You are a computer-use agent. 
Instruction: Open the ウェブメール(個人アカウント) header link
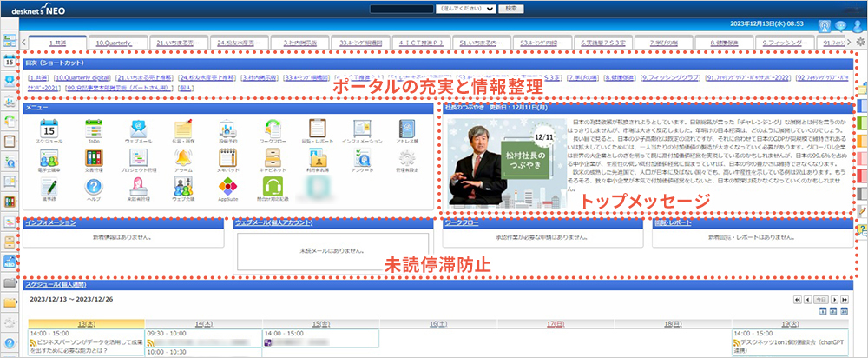coord(273,222)
